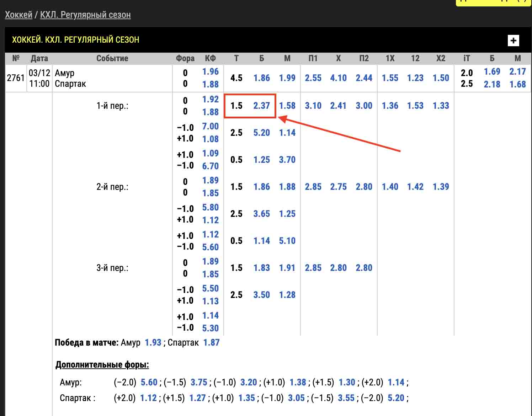Select match under 4.5 odds 1.99
532x416 pixels.
287,78
